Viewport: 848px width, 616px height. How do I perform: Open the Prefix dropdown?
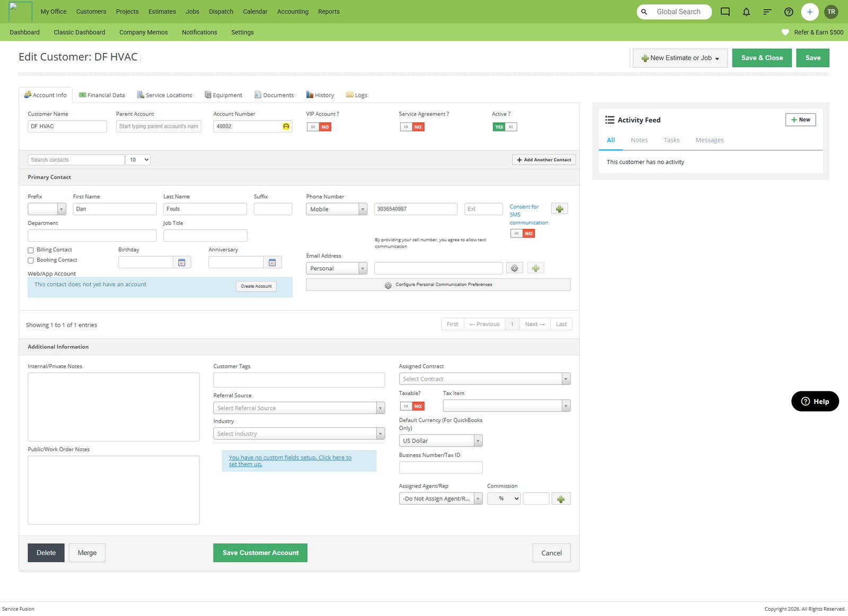tap(47, 209)
